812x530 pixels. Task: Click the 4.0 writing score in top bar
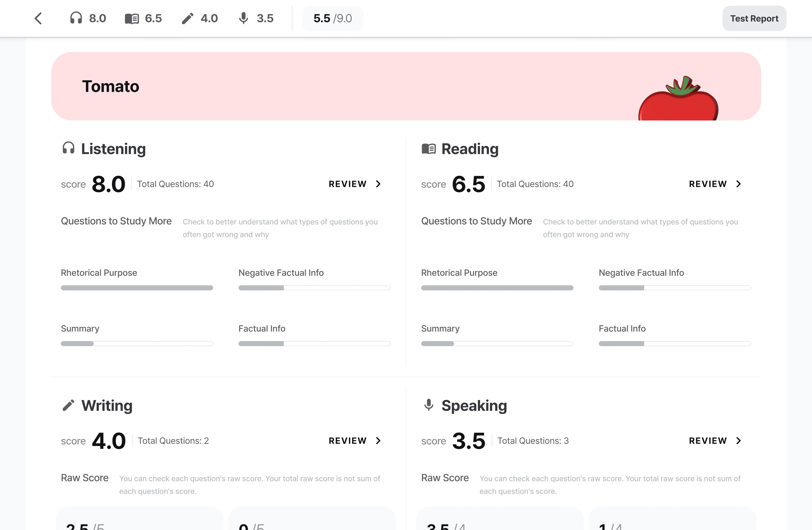209,18
